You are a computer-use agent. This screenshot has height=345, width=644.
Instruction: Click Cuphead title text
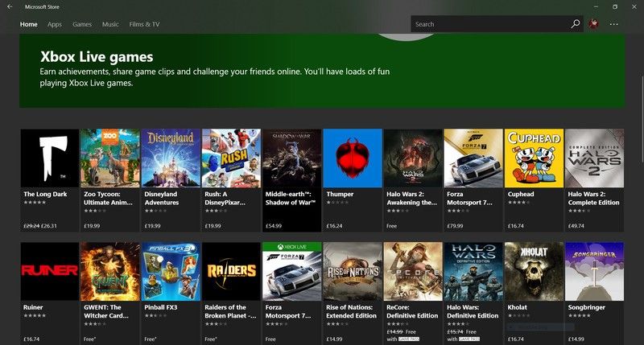tap(521, 194)
